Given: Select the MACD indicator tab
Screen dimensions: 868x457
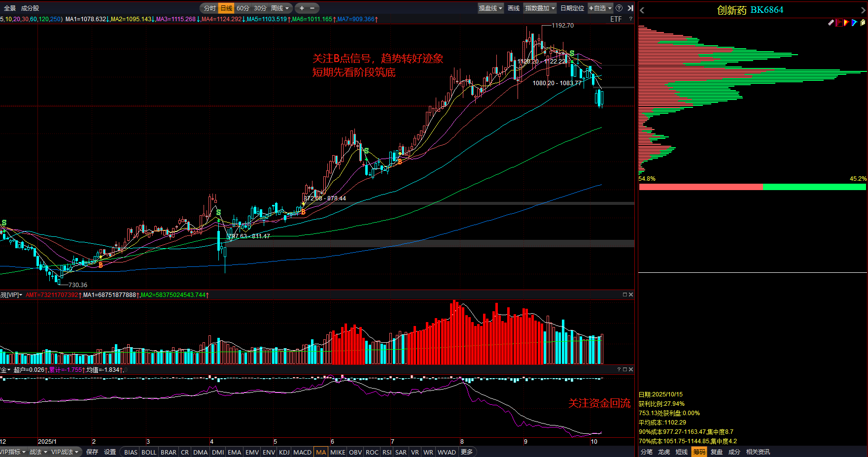Looking at the screenshot, I should (302, 452).
